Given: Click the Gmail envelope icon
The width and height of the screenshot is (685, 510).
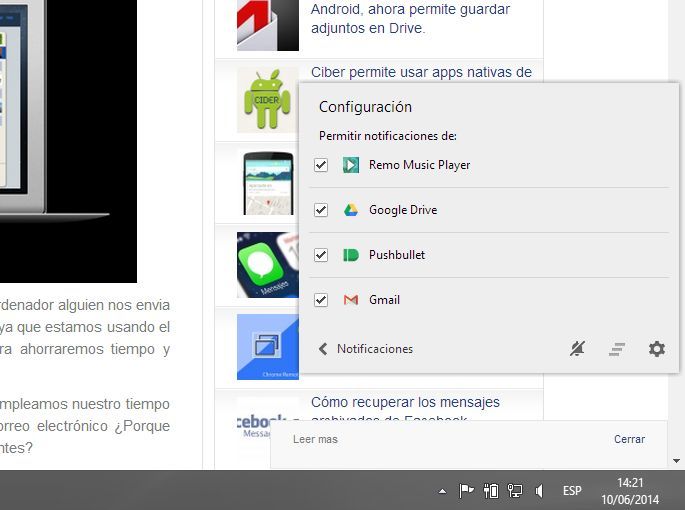Looking at the screenshot, I should coord(351,300).
